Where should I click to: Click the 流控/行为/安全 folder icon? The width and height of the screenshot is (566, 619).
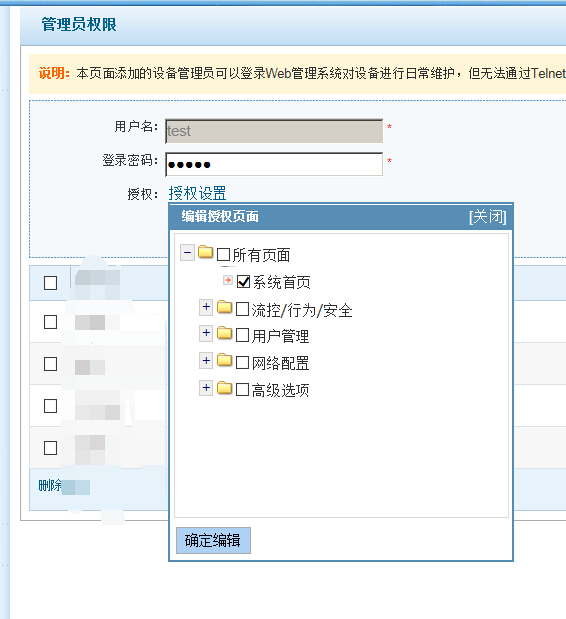pos(224,307)
